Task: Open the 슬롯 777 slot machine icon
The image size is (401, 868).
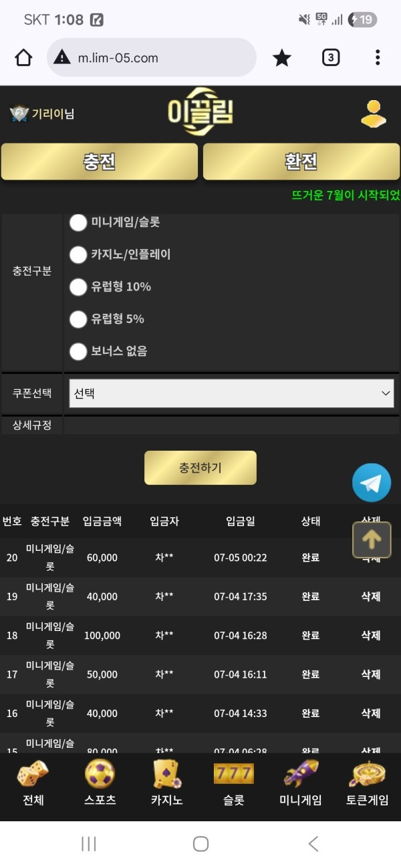Action: [x=233, y=773]
